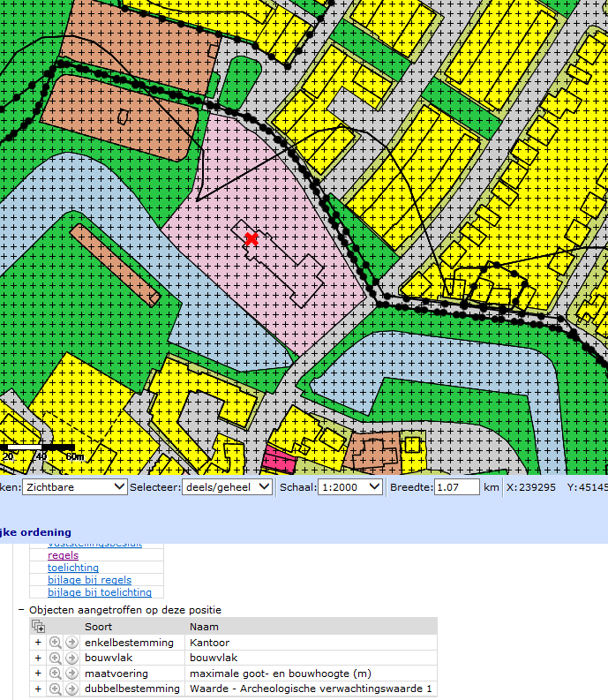608x700 pixels.
Task: Click zoom icon for bouwvlak row
Action: click(56, 658)
